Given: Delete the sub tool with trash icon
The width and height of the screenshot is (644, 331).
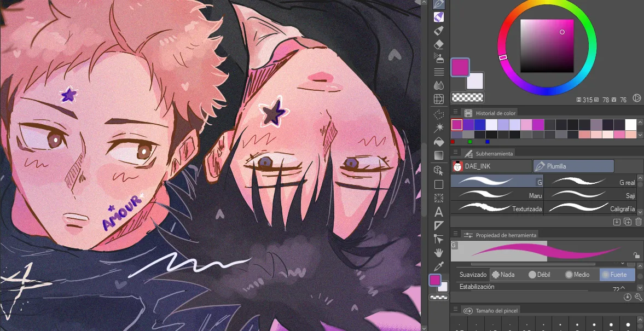Looking at the screenshot, I should tap(638, 222).
